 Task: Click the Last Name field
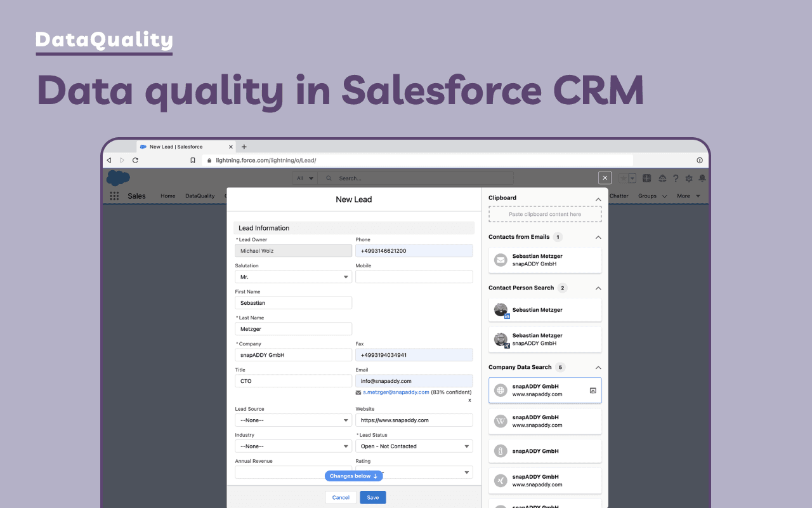click(293, 329)
